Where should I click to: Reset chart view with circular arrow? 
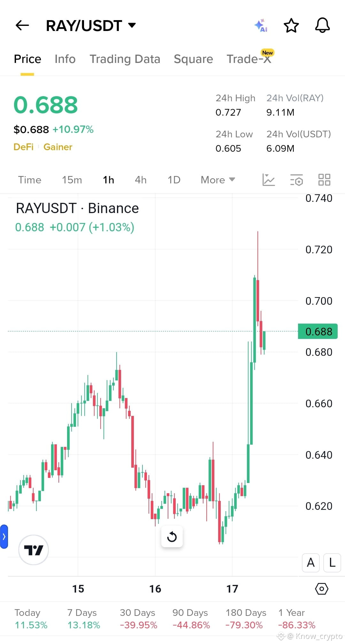click(172, 536)
